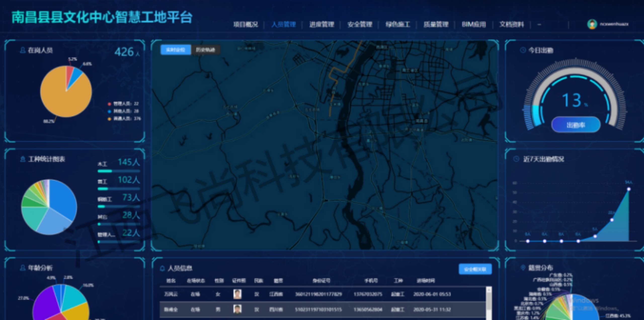Click the bell icon beside 人员信息
This screenshot has height=320, width=644.
[162, 268]
